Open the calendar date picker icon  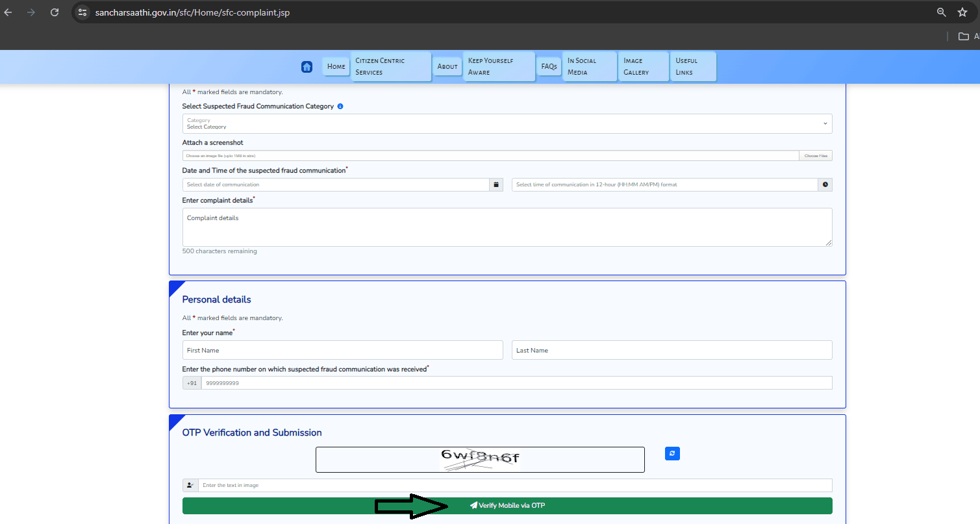pos(496,184)
